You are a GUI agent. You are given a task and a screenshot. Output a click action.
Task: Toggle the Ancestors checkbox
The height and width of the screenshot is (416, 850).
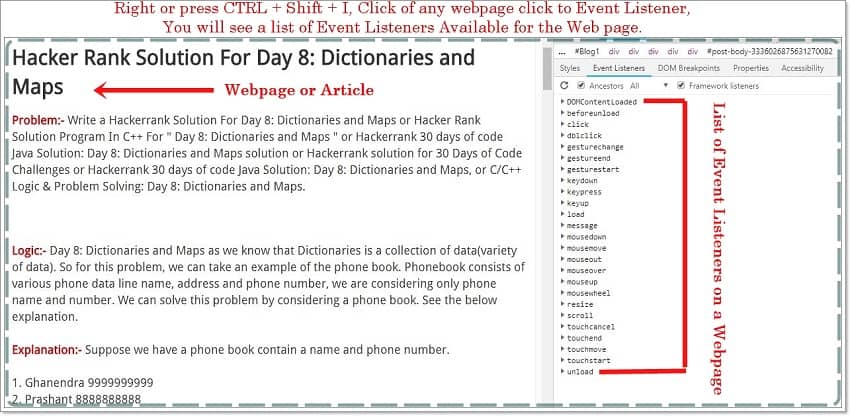[581, 86]
